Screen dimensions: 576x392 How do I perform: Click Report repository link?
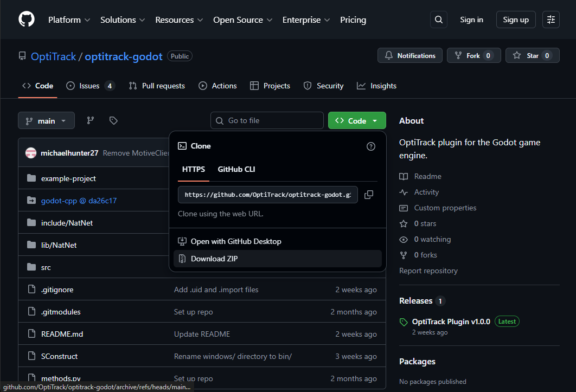click(x=428, y=271)
